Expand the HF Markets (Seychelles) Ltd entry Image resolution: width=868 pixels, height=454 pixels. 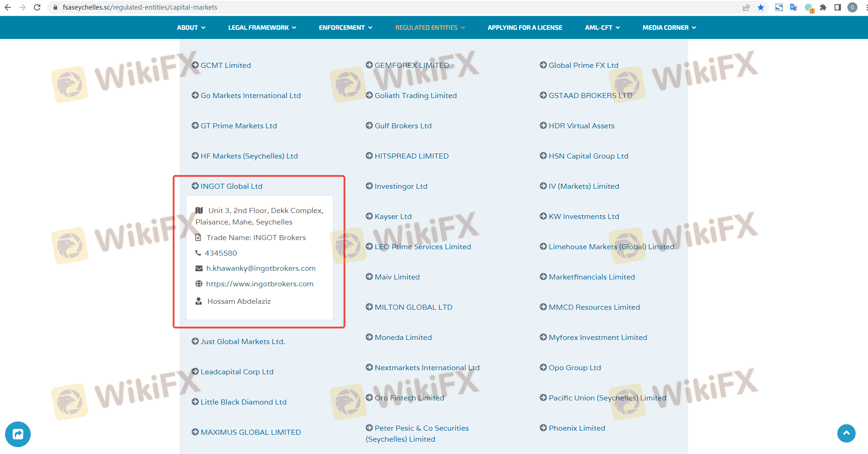pos(249,156)
